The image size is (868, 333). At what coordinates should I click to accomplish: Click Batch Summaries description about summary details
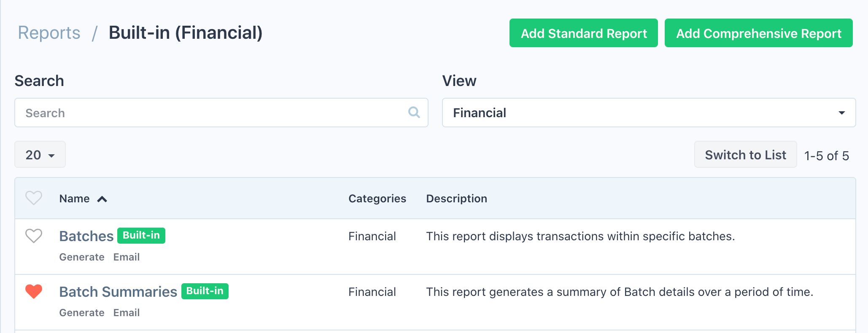point(620,292)
